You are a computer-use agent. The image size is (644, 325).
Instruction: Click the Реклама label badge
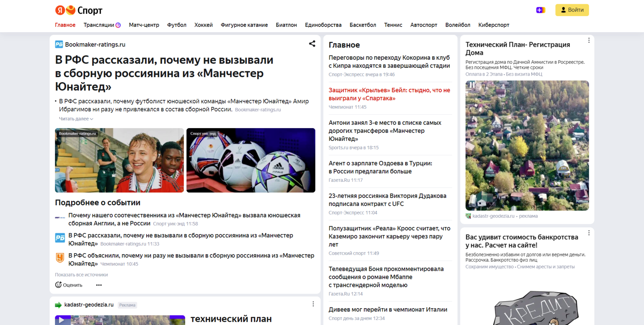click(127, 305)
